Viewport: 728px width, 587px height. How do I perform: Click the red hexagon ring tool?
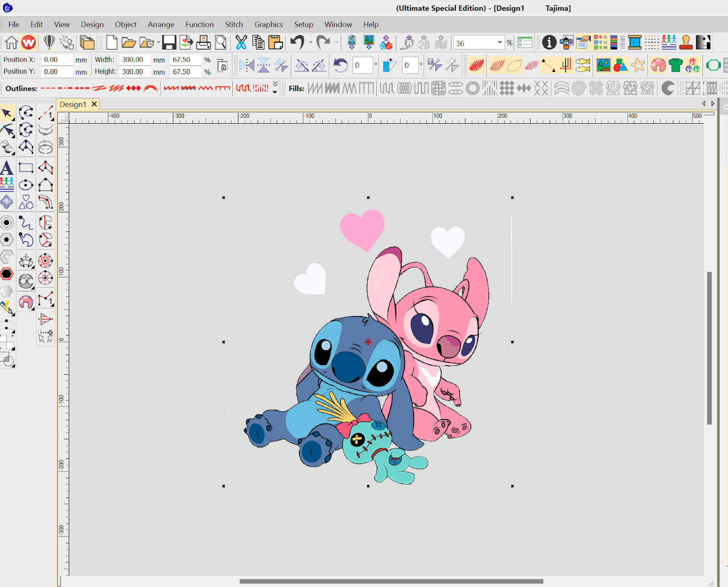7,274
